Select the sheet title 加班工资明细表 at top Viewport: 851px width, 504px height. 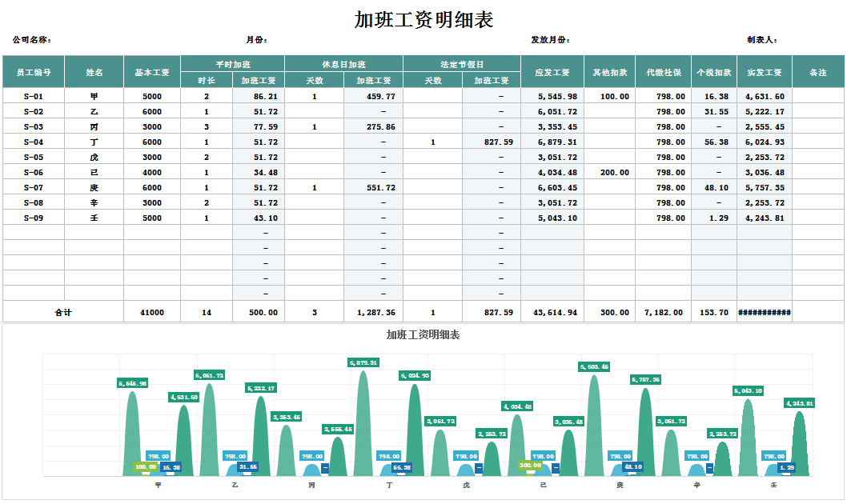coord(423,20)
